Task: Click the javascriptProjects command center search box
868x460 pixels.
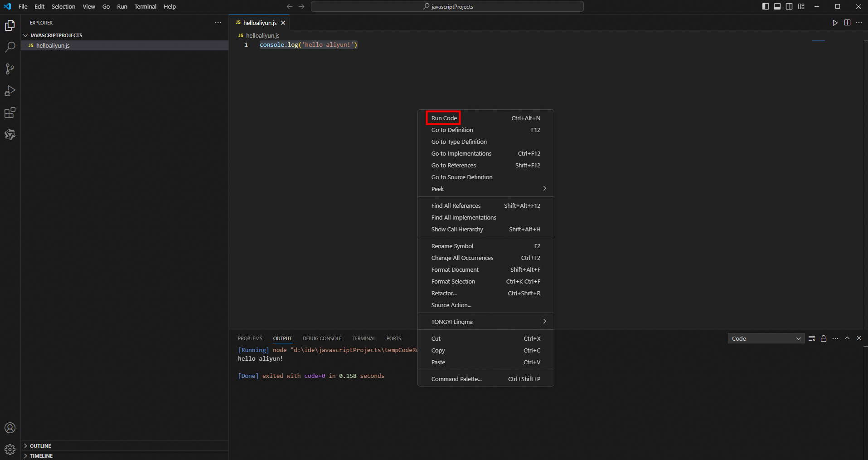Action: 447,6
